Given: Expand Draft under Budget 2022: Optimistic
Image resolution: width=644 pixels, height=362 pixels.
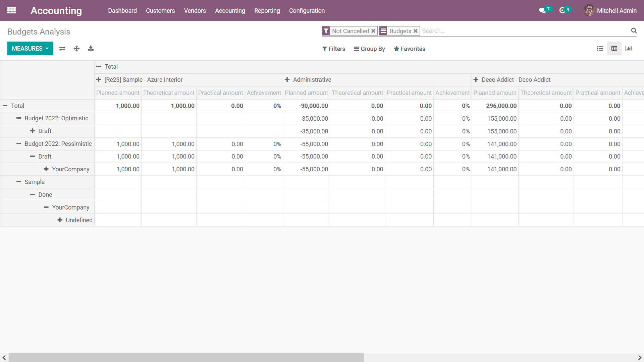Looking at the screenshot, I should 41,131.
